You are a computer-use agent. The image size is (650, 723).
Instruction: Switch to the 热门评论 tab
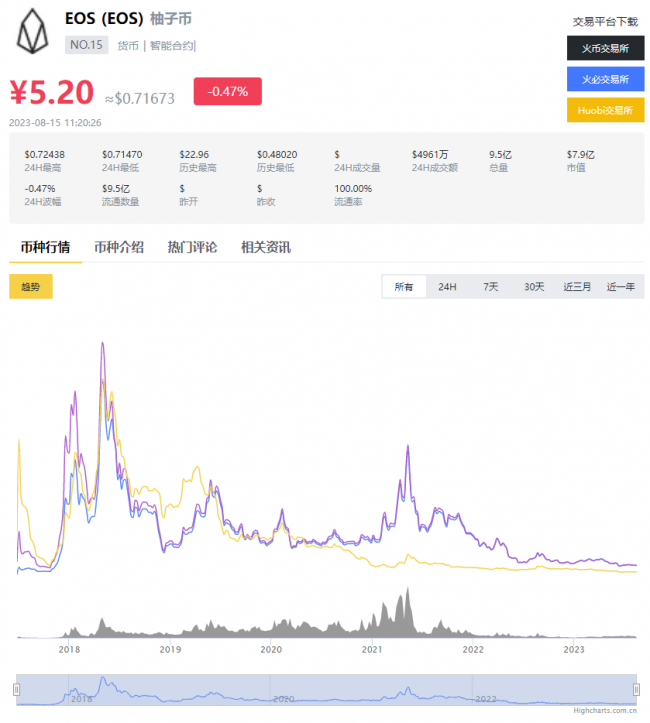192,247
